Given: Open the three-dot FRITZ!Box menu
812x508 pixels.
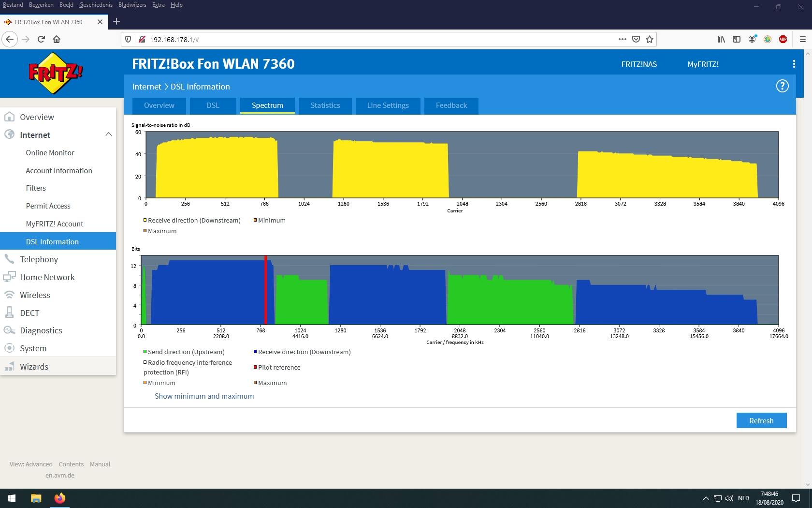Looking at the screenshot, I should 794,64.
